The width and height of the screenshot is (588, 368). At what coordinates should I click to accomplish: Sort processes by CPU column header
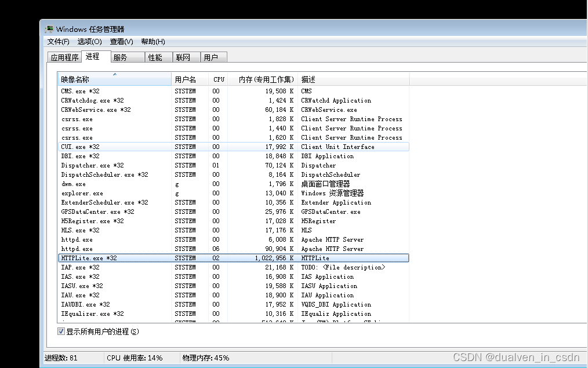tap(219, 79)
